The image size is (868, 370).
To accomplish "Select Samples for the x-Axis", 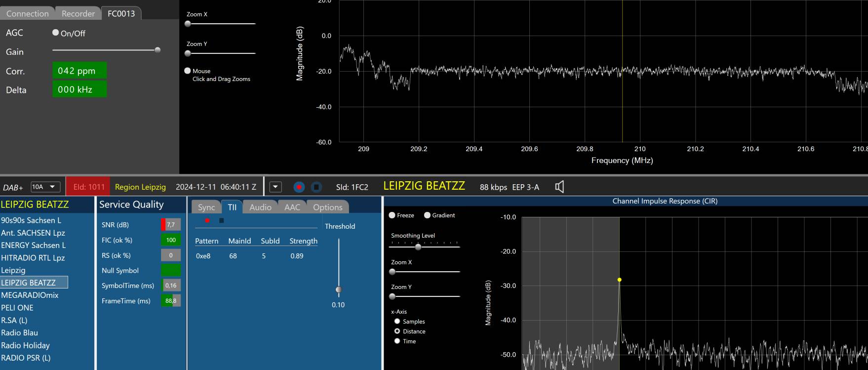I will pyautogui.click(x=397, y=321).
